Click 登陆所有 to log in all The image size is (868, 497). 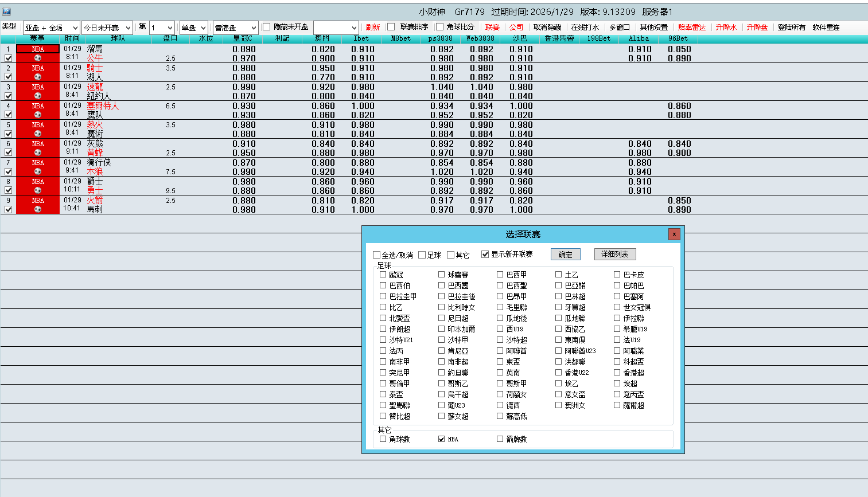pyautogui.click(x=792, y=27)
